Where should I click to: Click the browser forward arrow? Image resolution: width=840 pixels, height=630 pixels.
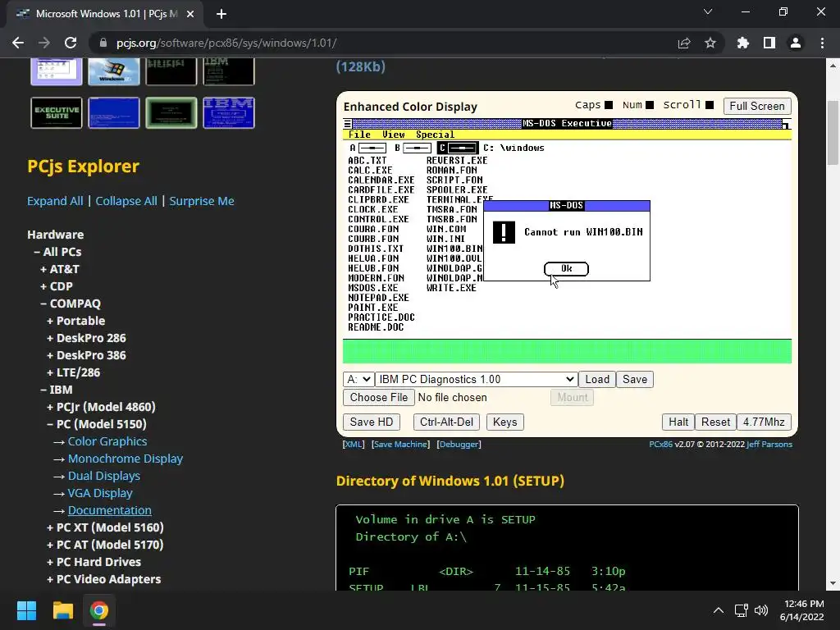[44, 43]
